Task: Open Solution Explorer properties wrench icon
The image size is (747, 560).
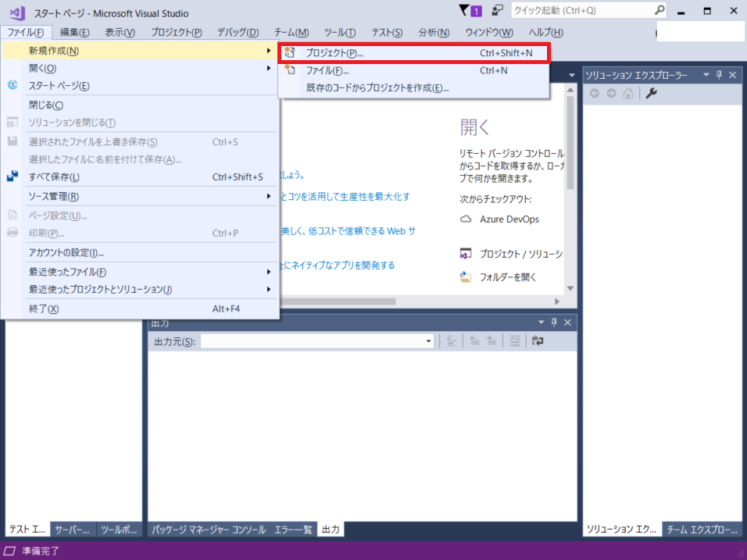Action: [x=651, y=94]
